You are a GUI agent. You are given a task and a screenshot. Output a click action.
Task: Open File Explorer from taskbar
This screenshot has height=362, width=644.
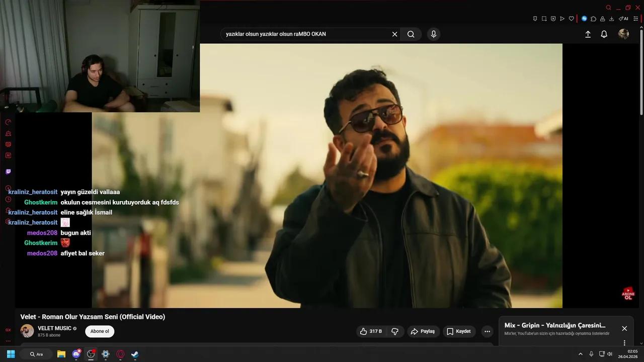pyautogui.click(x=61, y=354)
